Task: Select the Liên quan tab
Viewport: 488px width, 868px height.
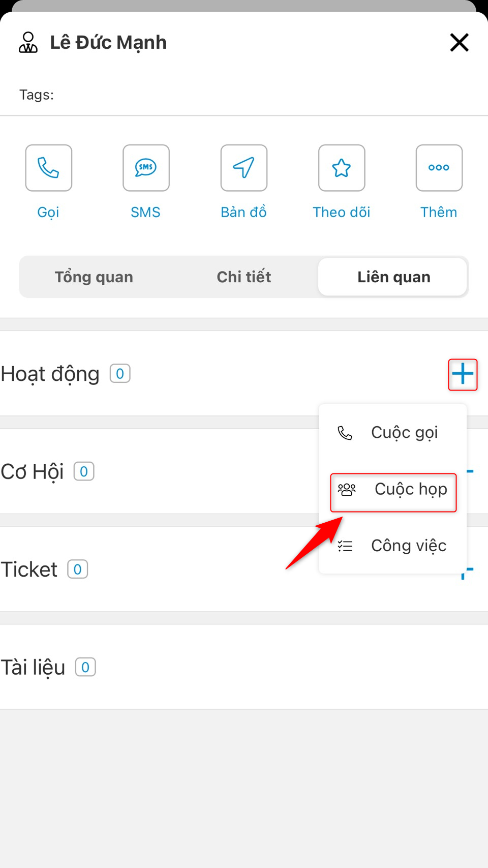Action: pos(393,277)
